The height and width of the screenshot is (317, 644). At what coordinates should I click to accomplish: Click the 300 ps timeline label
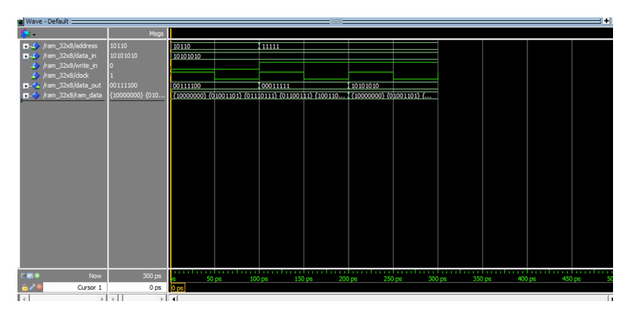(x=438, y=279)
